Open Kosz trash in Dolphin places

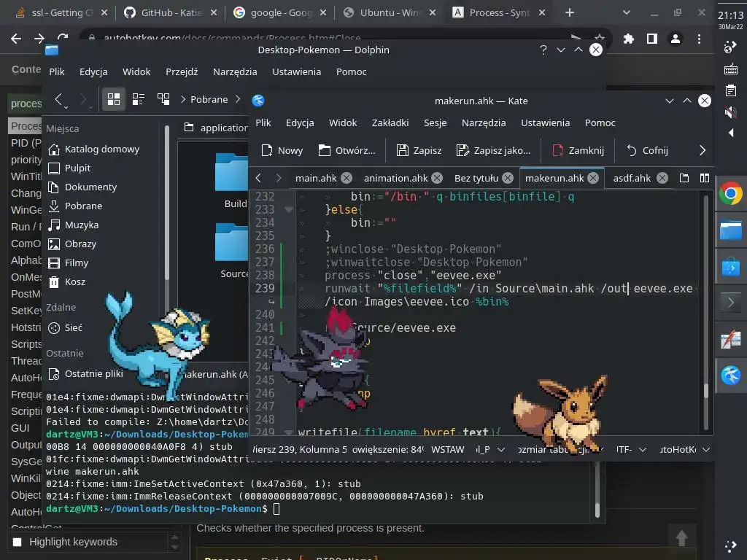coord(66,282)
